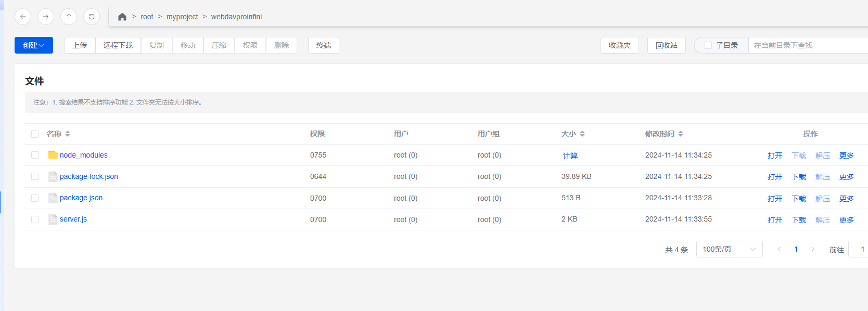Click the Upload button
Screen dimensions: 868x311
coord(80,45)
